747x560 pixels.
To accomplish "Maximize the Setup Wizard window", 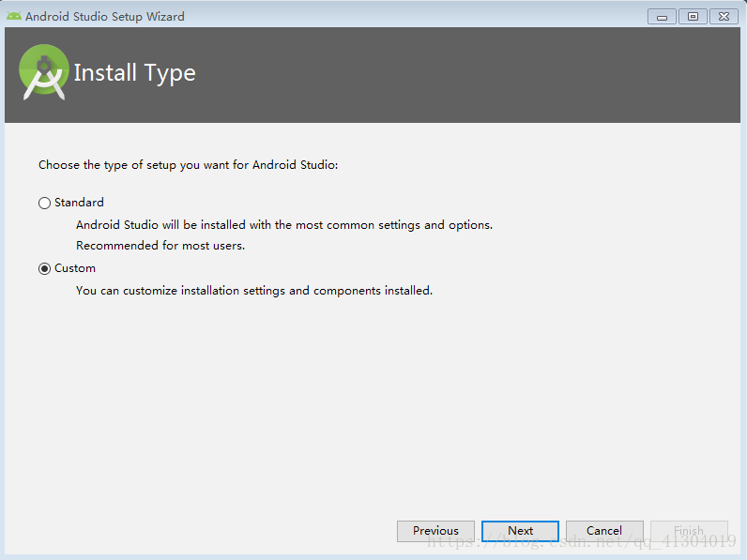I will (693, 17).
